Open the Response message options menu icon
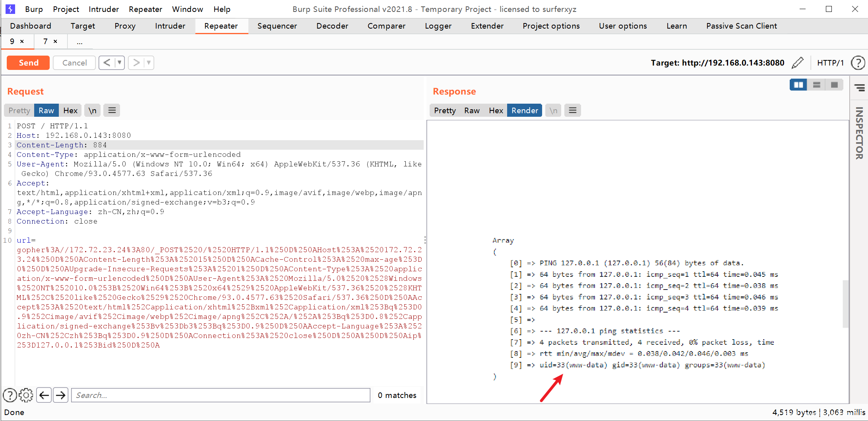Viewport: 868px width, 421px height. click(573, 110)
